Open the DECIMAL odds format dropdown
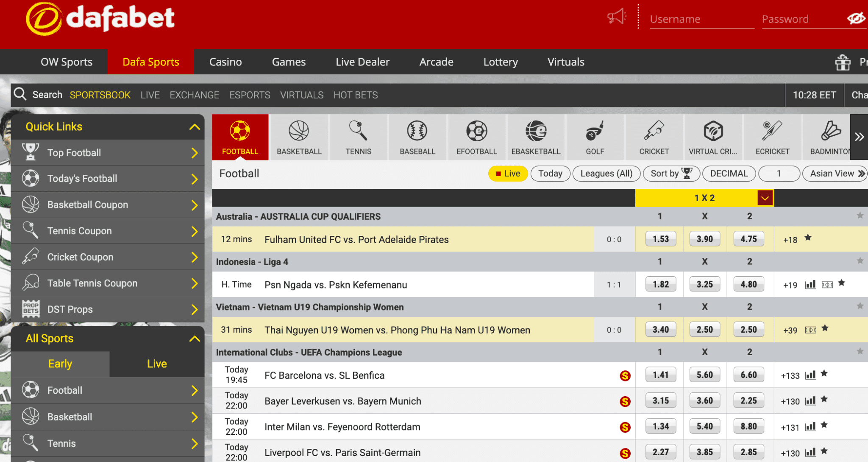 tap(729, 174)
